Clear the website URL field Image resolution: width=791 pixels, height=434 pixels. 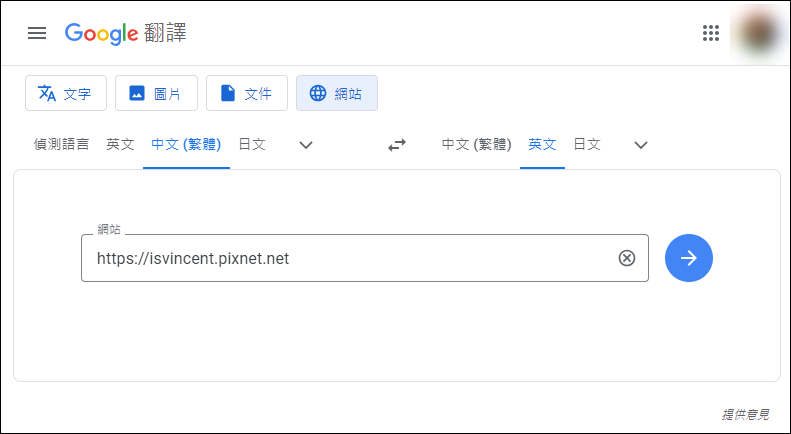coord(627,258)
